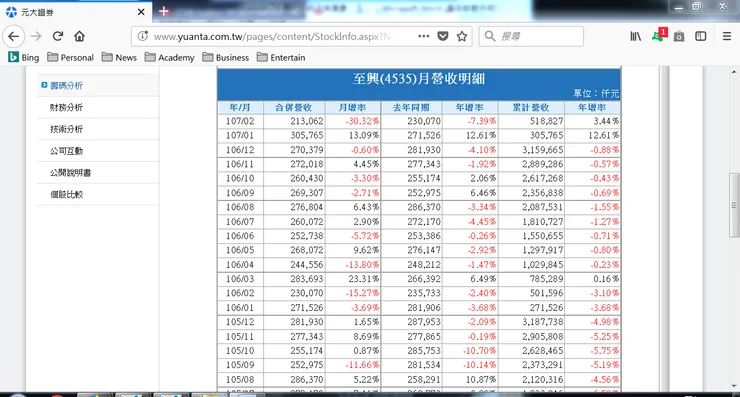Minimize the Firefox window
The image size is (740, 397).
(x=679, y=7)
